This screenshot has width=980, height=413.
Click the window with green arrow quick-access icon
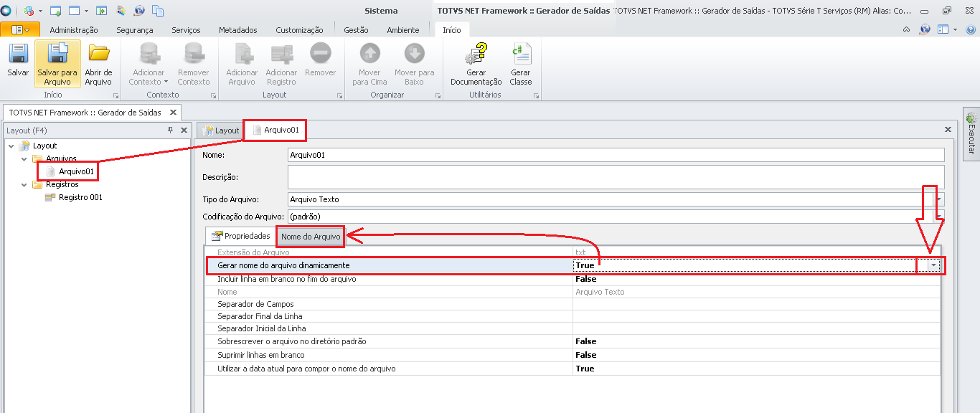[55, 11]
